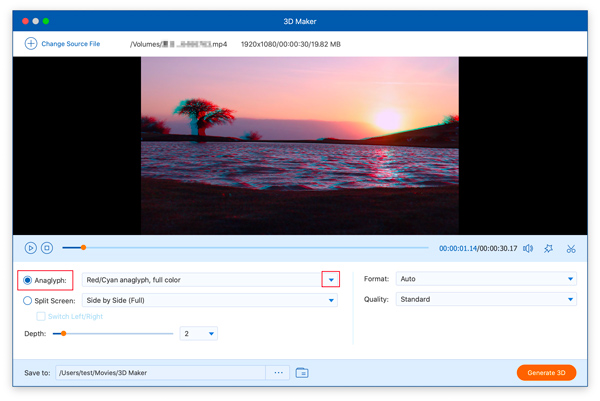Open the Format Auto dropdown
This screenshot has width=600, height=401.
[570, 279]
